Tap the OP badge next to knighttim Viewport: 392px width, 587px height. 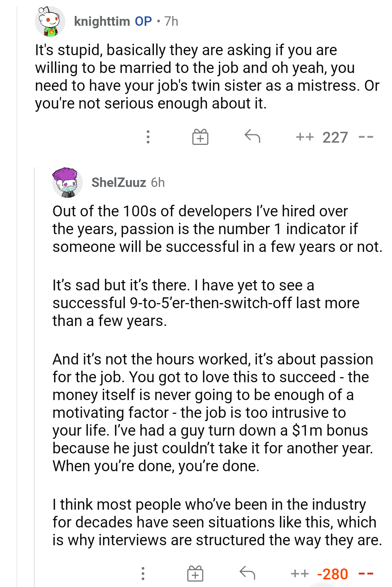143,21
